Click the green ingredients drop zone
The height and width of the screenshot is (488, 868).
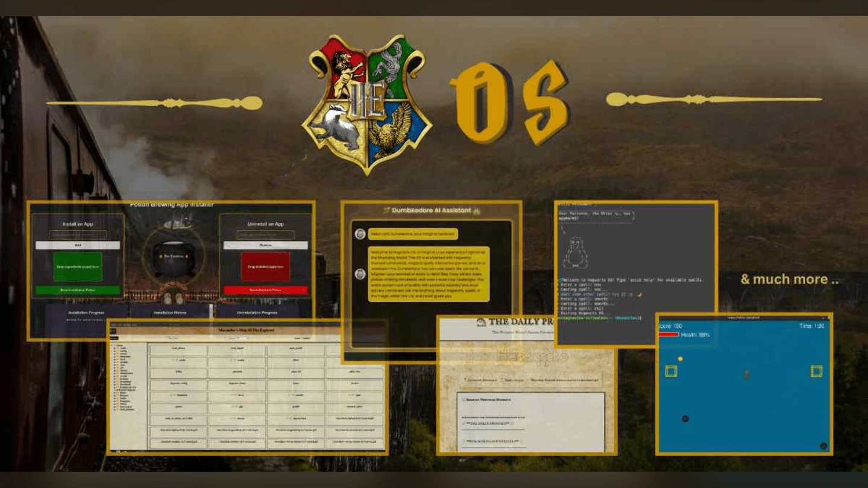78,266
